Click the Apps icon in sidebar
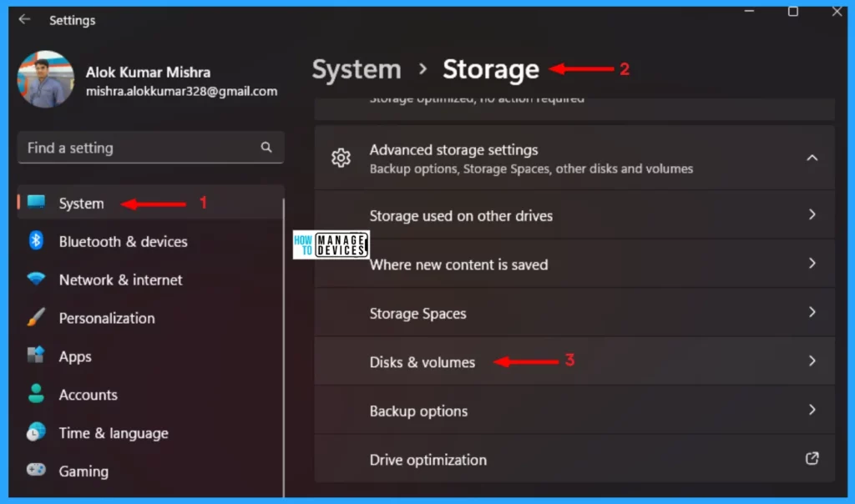Screen dimensions: 855x504 (x=36, y=355)
